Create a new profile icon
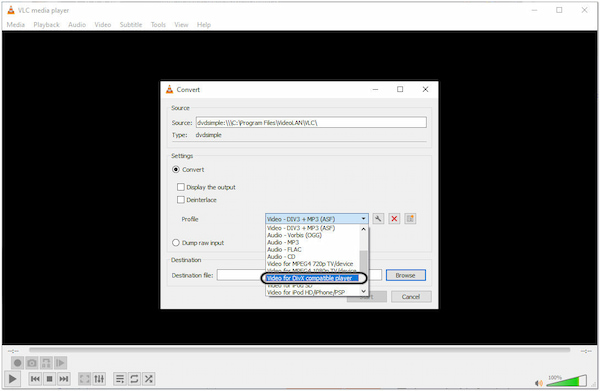 (410, 219)
